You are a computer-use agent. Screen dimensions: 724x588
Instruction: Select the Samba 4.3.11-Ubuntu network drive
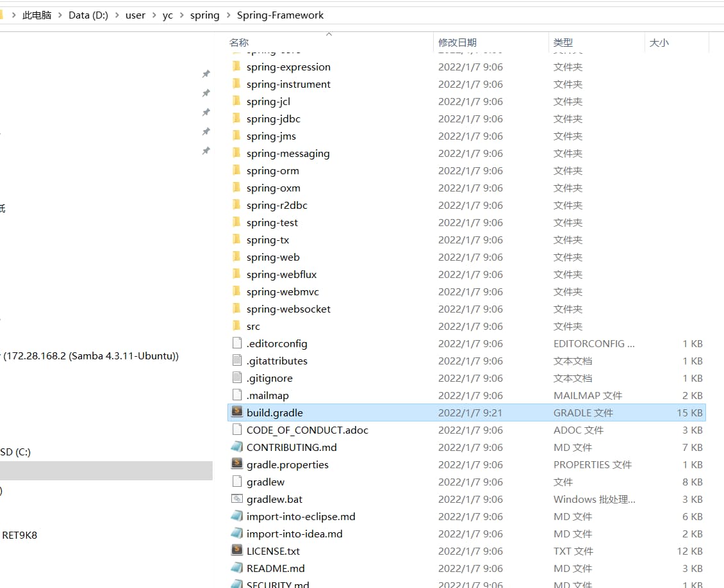click(90, 356)
